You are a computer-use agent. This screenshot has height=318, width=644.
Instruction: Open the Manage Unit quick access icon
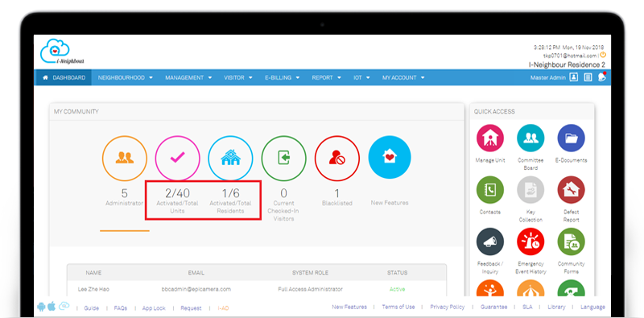[x=490, y=138]
